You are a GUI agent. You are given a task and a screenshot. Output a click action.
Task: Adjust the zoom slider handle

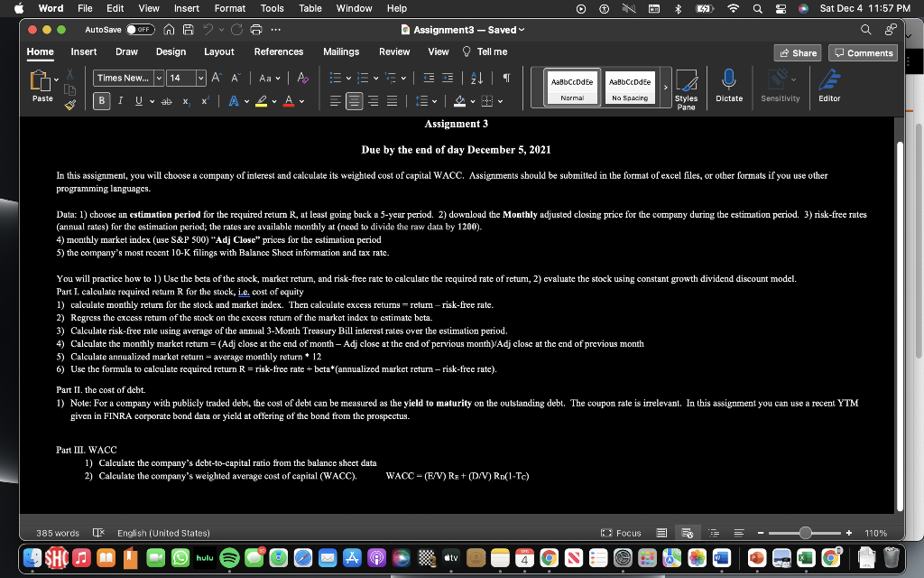806,533
